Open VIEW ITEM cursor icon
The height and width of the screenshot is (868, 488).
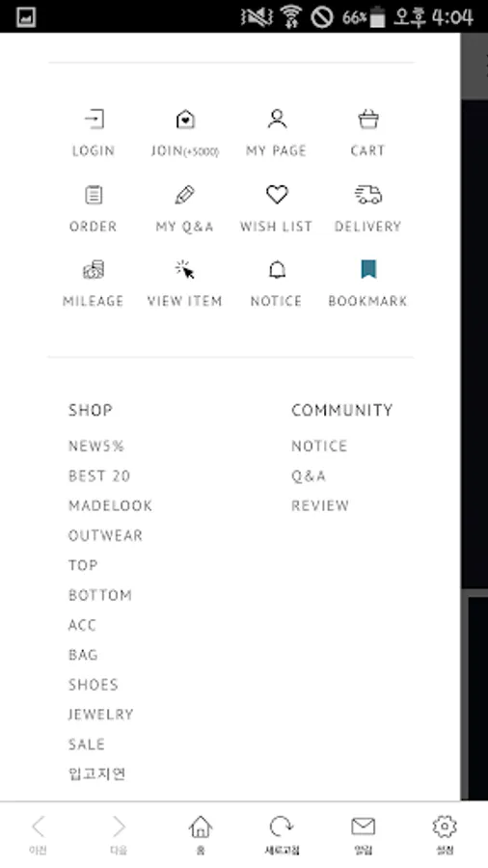(185, 270)
